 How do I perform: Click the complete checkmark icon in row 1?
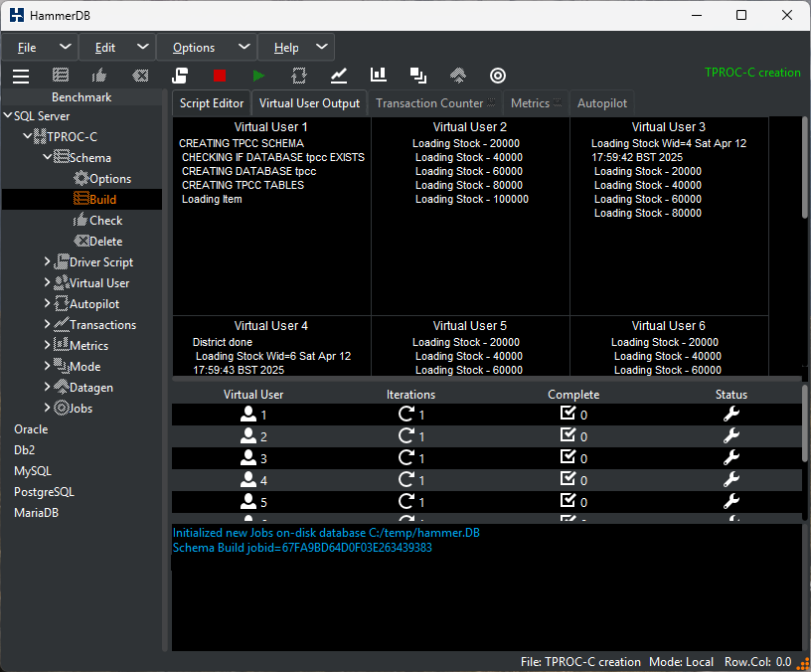click(568, 413)
